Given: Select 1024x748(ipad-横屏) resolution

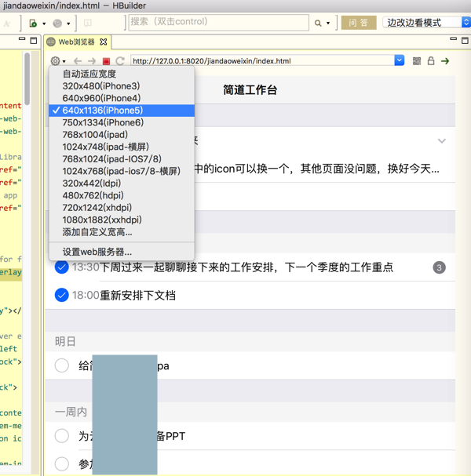Looking at the screenshot, I should click(122, 147).
